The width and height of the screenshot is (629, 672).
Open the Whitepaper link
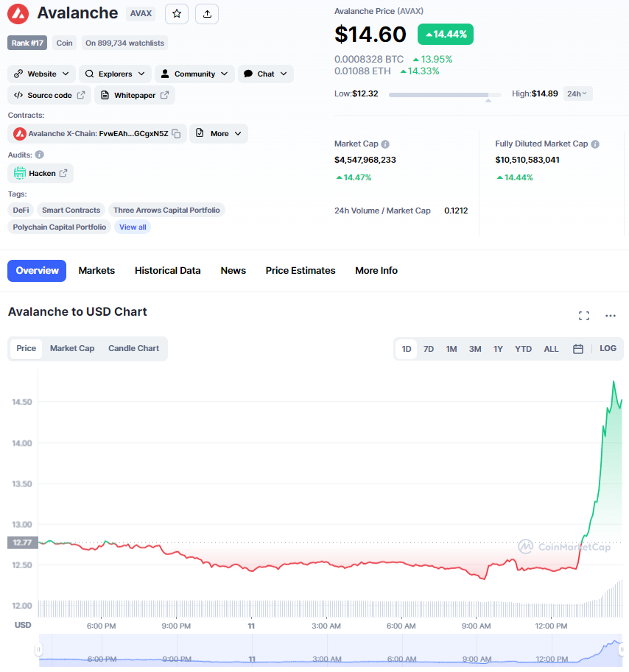tap(135, 95)
